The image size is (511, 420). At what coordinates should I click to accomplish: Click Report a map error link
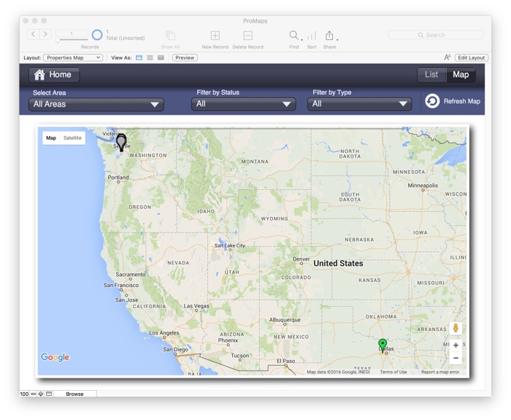coord(440,372)
